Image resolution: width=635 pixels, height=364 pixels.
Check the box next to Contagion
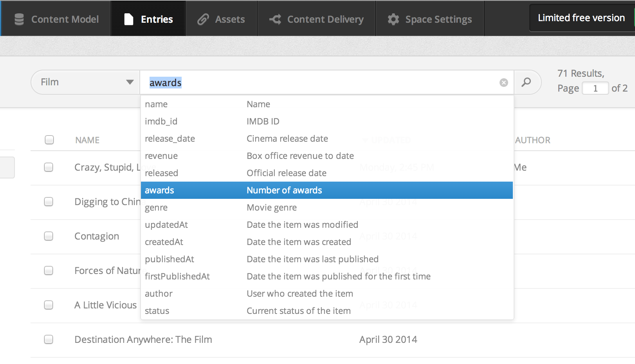pos(49,236)
